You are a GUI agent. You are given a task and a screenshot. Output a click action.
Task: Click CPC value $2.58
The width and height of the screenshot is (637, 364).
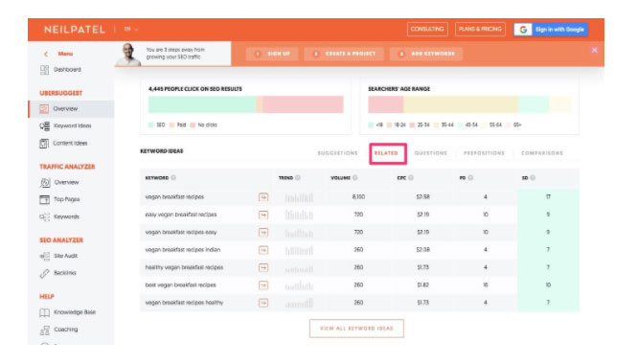[422, 197]
